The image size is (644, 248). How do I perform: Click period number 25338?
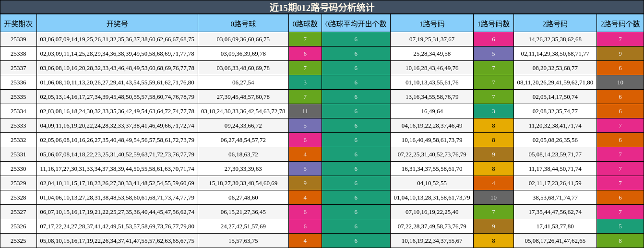tap(18, 54)
